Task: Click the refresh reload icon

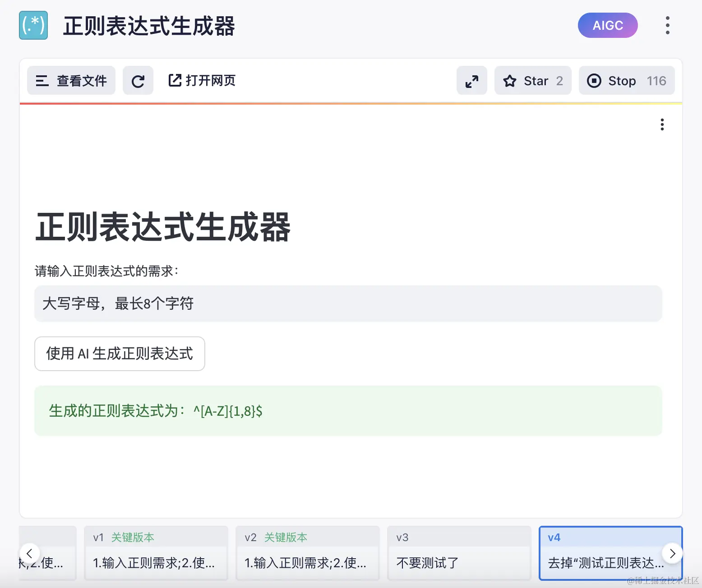Action: [138, 81]
